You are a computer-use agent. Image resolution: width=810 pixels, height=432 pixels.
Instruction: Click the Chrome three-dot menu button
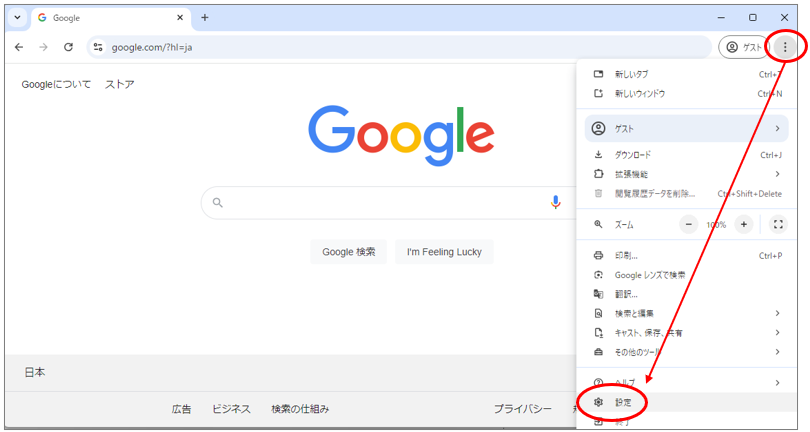pos(786,47)
